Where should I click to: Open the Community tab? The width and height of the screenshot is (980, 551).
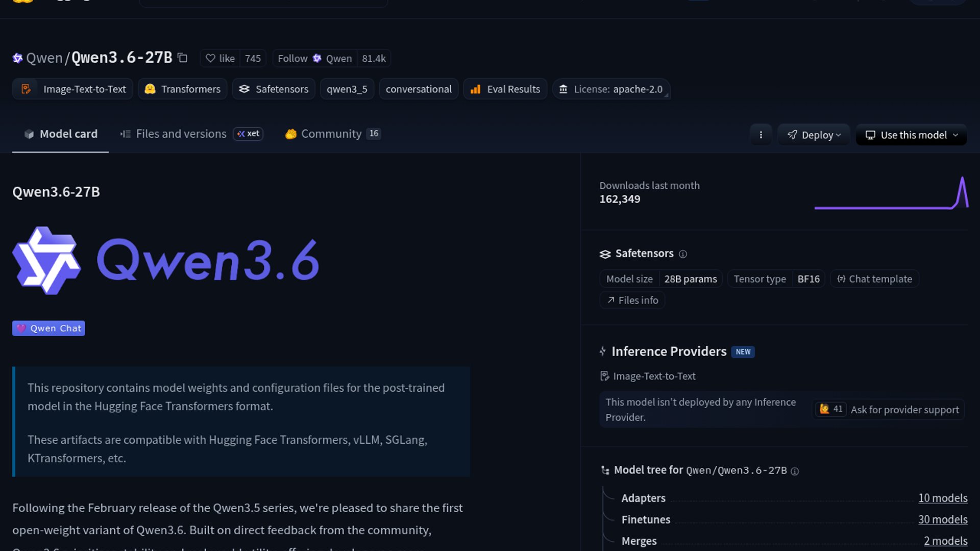(x=331, y=134)
